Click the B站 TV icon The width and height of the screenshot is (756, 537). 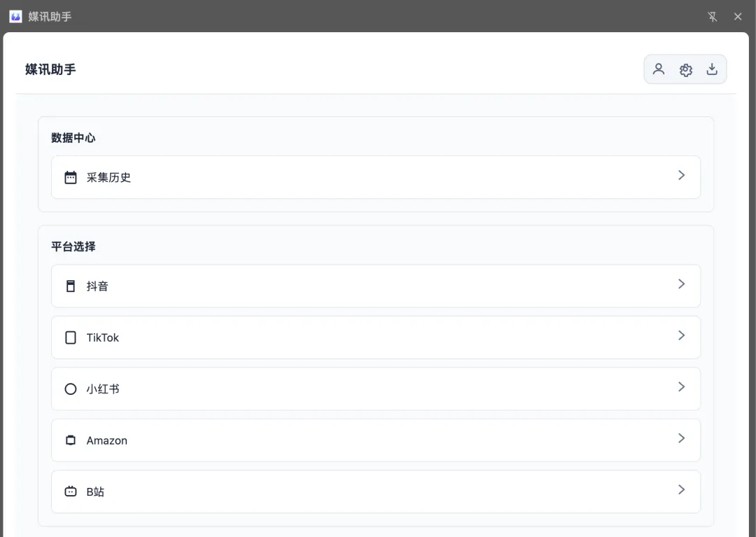tap(71, 491)
